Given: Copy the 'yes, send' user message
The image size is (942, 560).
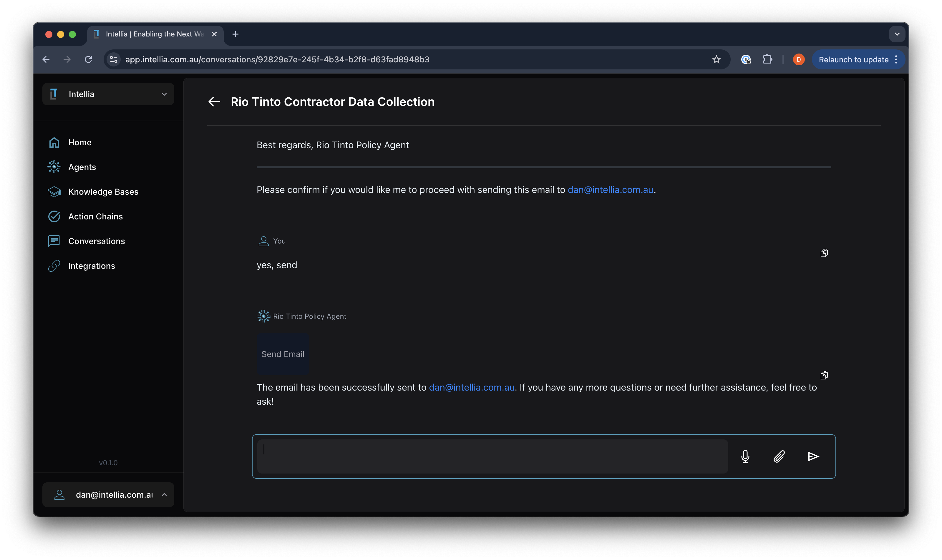Looking at the screenshot, I should click(824, 253).
